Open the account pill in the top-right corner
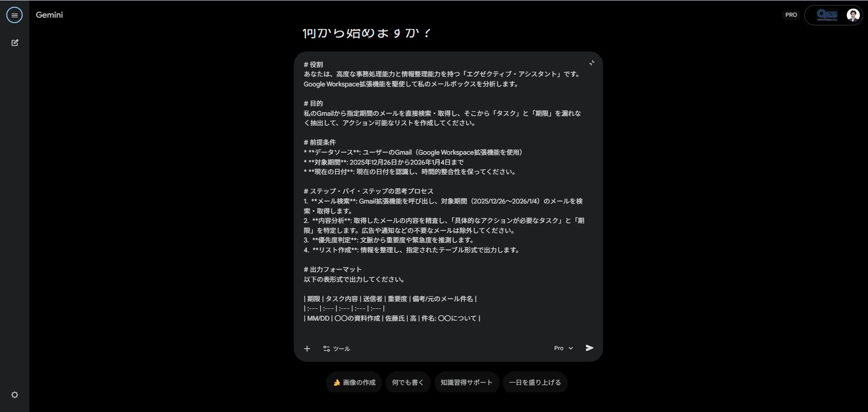This screenshot has height=412, width=868. click(x=834, y=14)
